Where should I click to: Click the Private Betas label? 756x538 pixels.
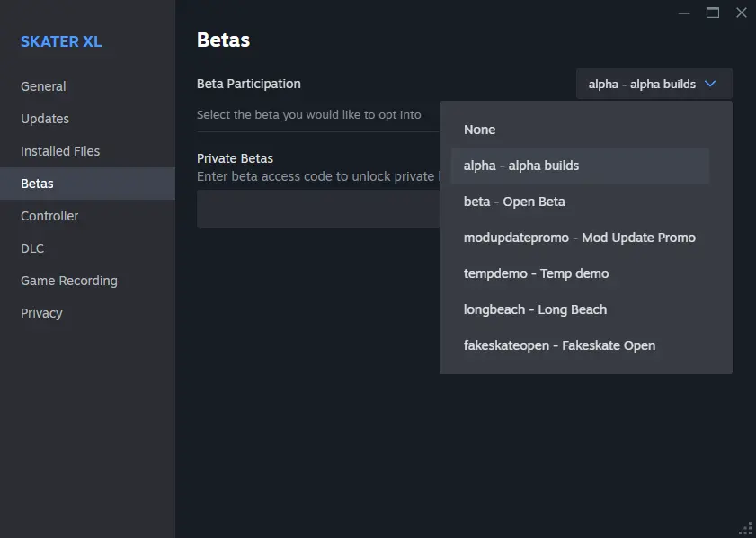coord(235,158)
